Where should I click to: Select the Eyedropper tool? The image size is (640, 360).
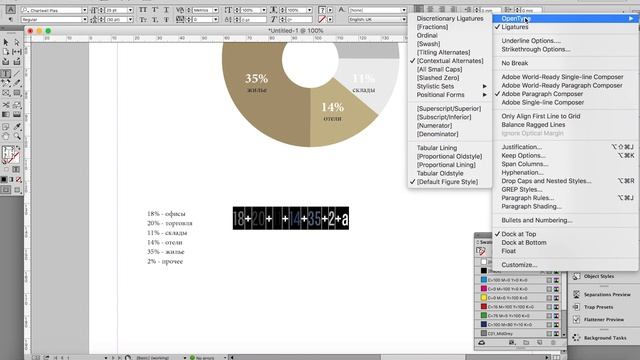pyautogui.click(x=17, y=127)
